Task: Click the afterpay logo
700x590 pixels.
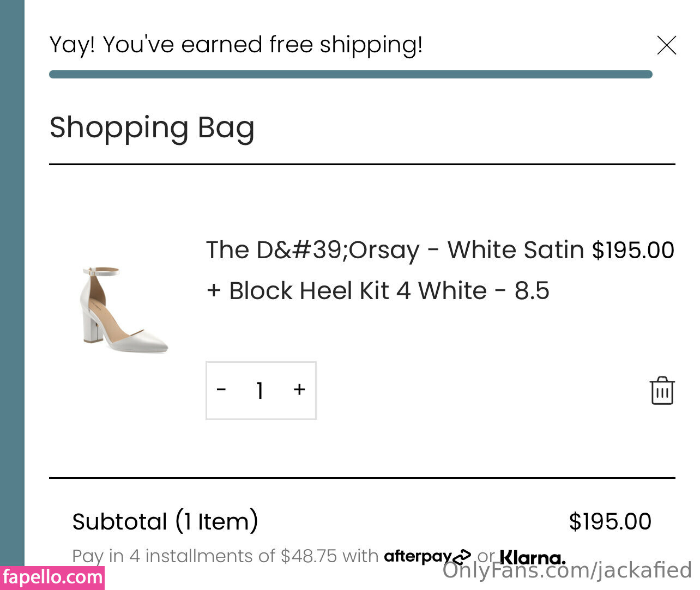Action: [427, 556]
